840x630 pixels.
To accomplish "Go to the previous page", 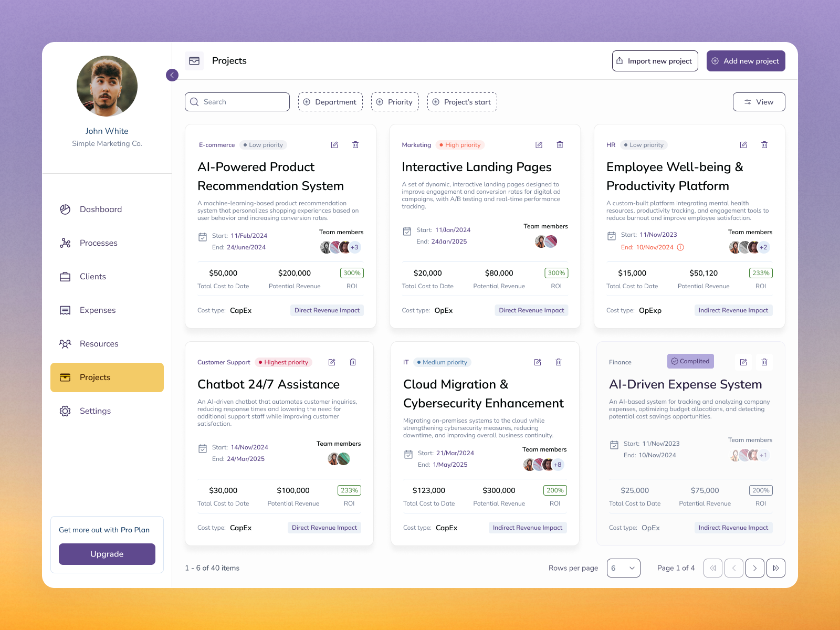I will pos(734,568).
